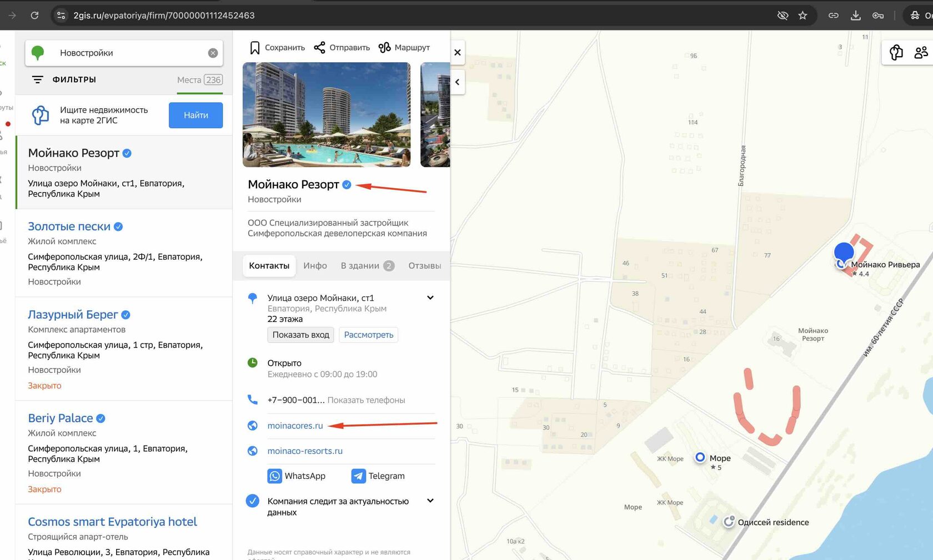Click blue map pin for Мойнако Ривьера

coord(844,253)
